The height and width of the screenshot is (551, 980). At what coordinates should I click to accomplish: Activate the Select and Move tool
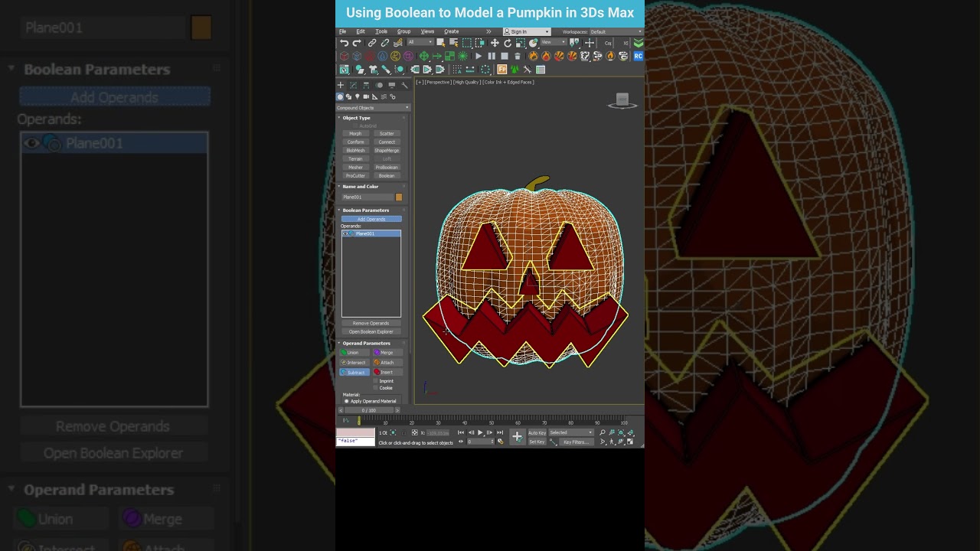click(x=495, y=43)
